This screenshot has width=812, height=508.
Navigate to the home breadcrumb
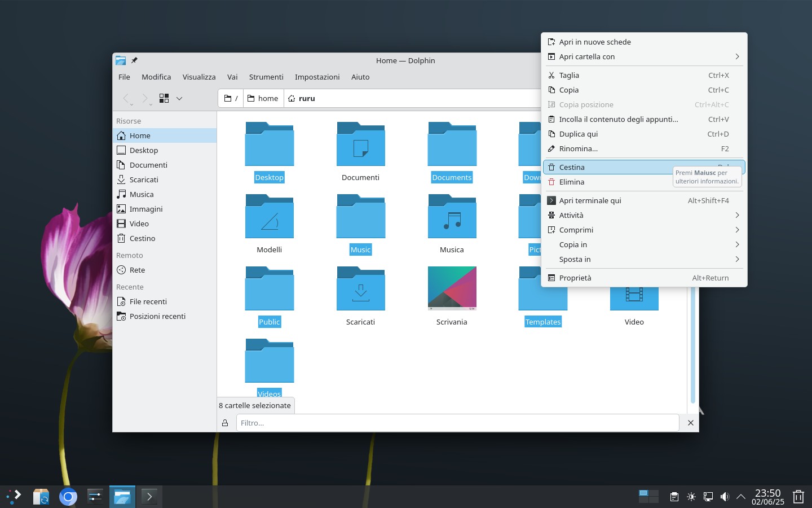pyautogui.click(x=263, y=98)
